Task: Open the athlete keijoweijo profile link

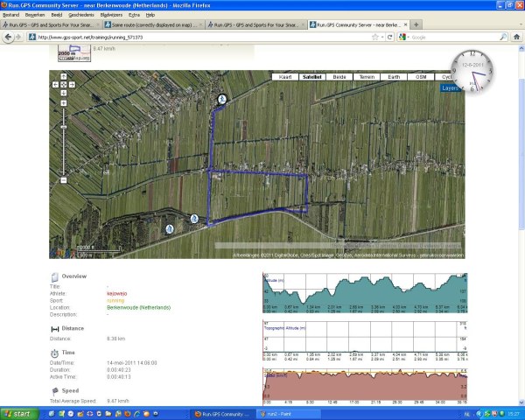Action: pos(118,293)
